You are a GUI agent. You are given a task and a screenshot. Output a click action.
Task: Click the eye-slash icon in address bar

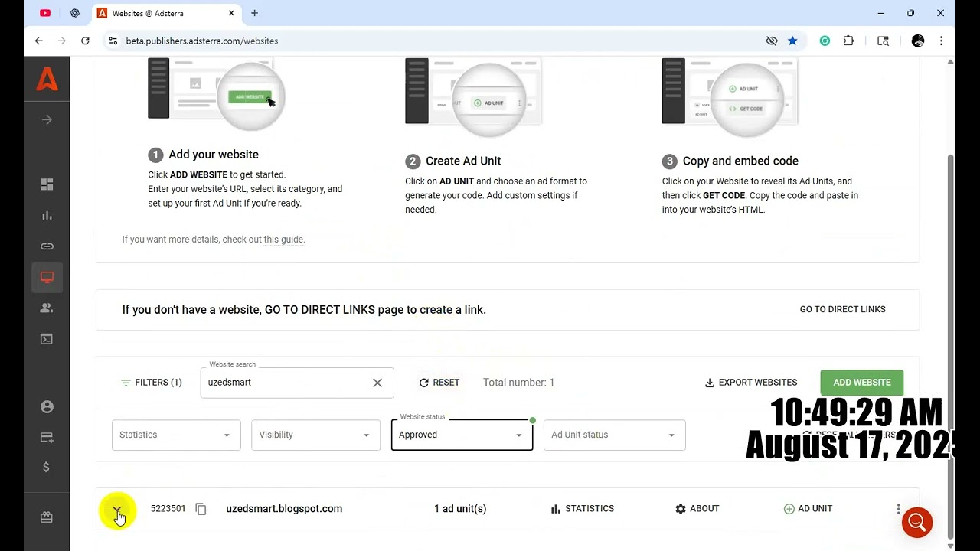(x=772, y=41)
